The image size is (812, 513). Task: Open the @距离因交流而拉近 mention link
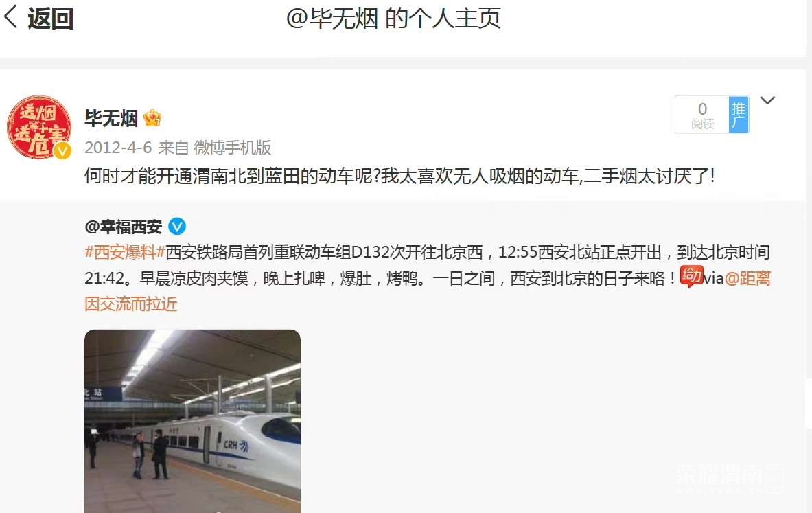[x=427, y=290]
